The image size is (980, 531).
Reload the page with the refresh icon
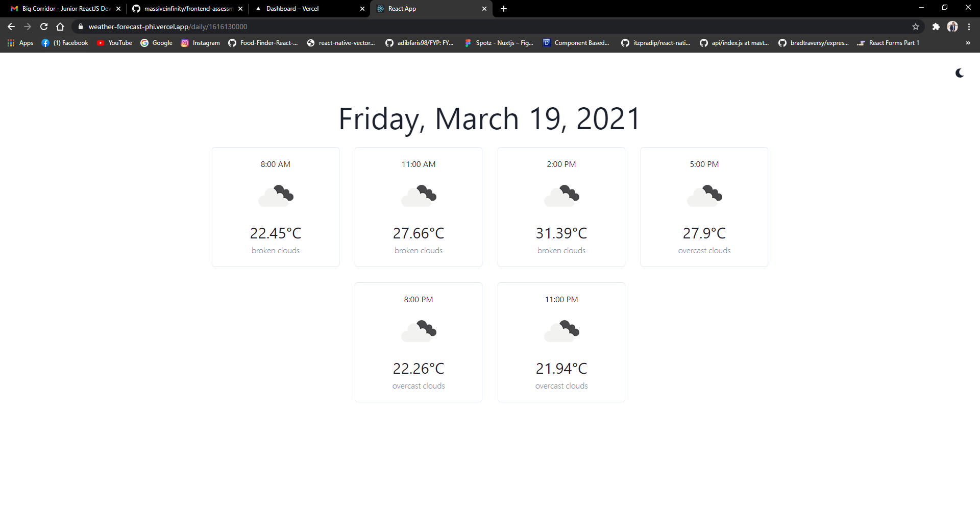pos(43,26)
